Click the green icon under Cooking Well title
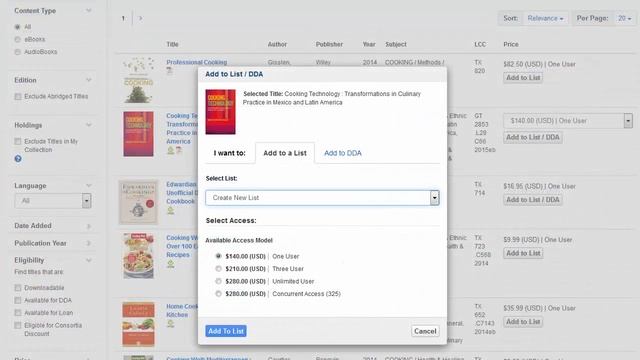The image size is (640, 360). pos(171,264)
